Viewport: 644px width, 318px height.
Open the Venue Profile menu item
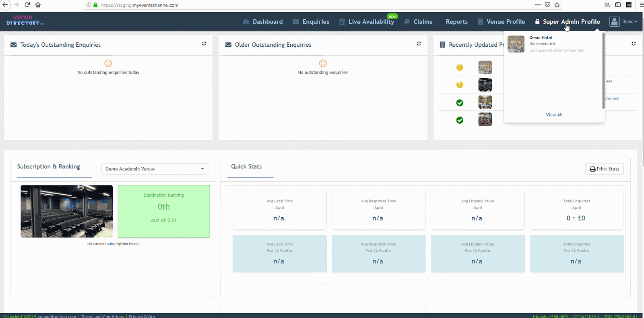[x=501, y=22]
